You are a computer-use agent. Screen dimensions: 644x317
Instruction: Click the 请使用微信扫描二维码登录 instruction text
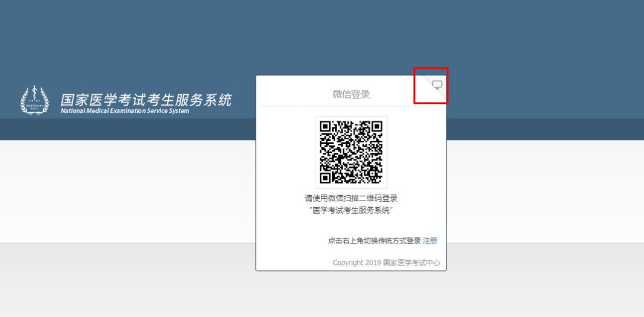coord(351,199)
